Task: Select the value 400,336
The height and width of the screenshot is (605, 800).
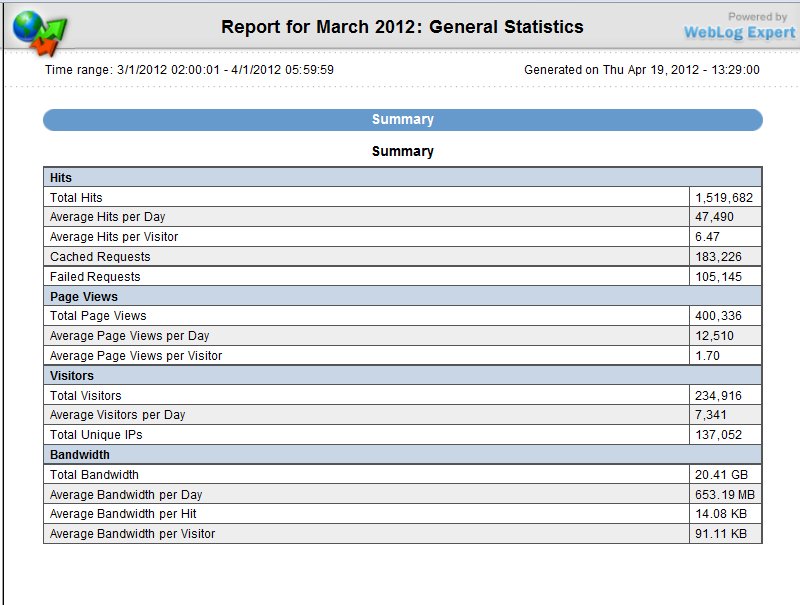Action: pyautogui.click(x=718, y=316)
